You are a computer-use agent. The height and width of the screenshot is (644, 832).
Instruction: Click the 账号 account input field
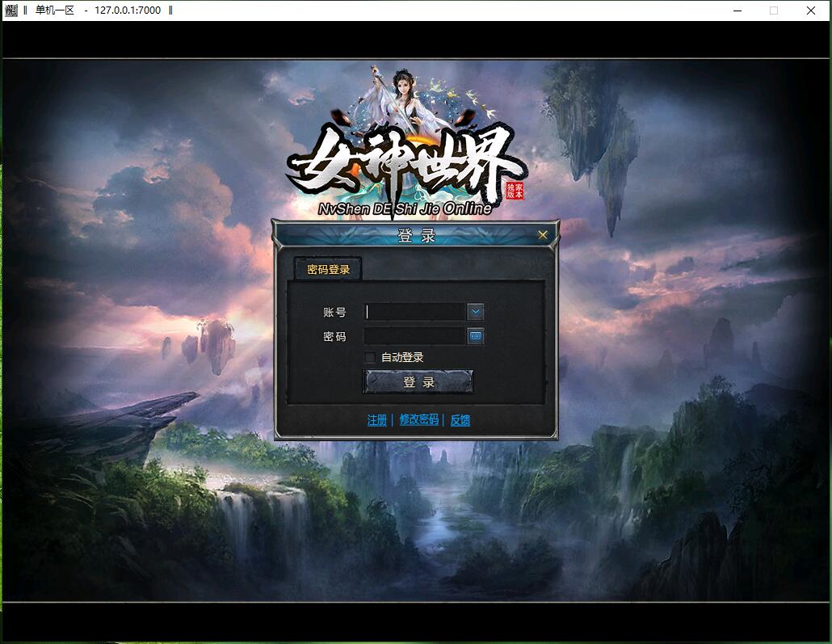(x=415, y=312)
